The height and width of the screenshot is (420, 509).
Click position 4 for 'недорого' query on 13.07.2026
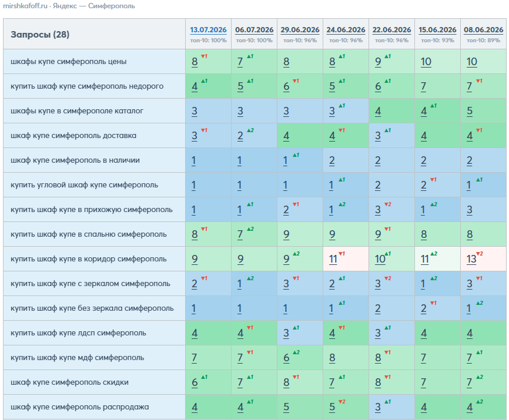[195, 86]
